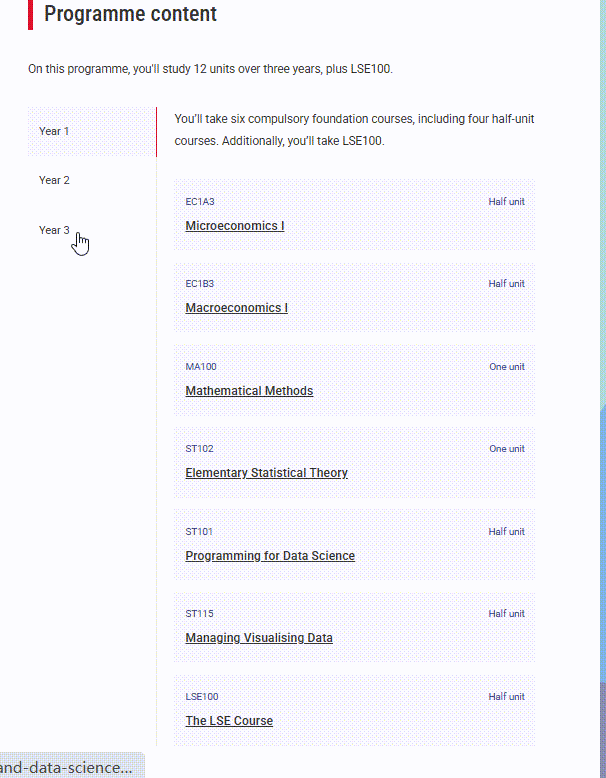The image size is (606, 778).
Task: Click the LSE100 course code
Action: coord(202,697)
